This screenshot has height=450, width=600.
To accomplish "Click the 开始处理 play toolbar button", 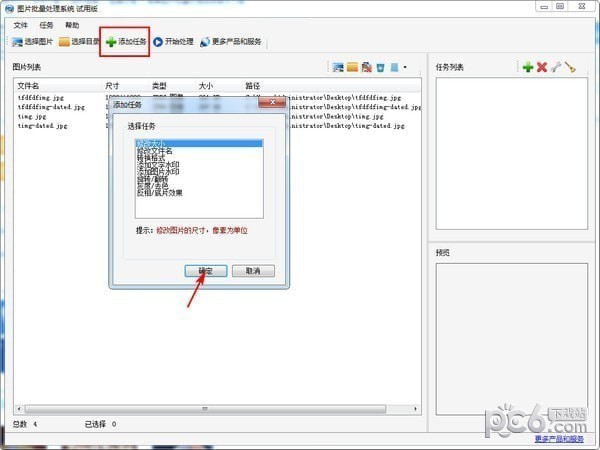I will coord(173,41).
